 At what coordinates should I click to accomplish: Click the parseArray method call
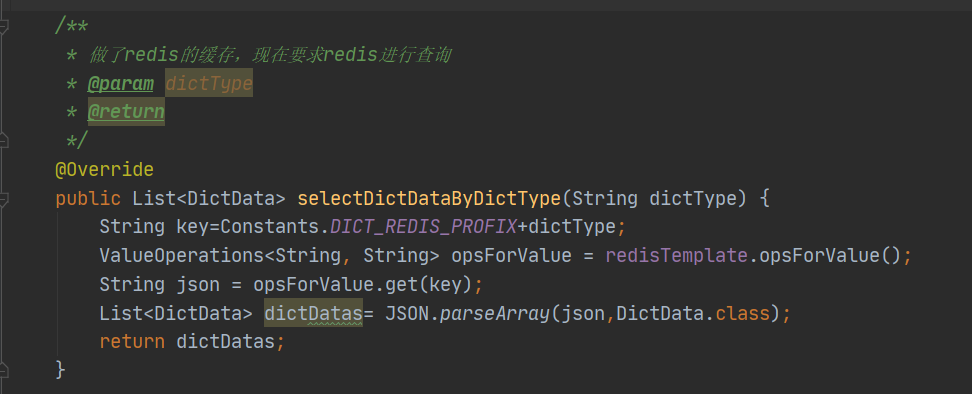tap(495, 313)
